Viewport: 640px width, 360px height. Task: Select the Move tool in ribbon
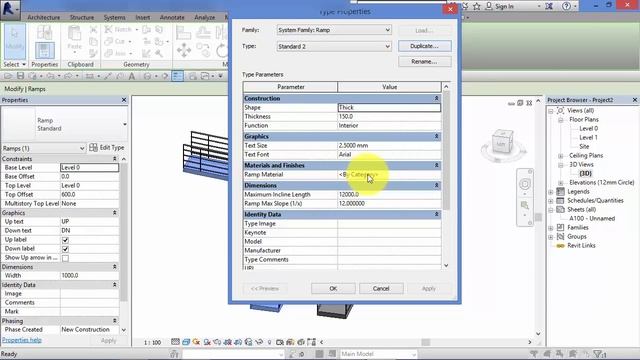184,51
